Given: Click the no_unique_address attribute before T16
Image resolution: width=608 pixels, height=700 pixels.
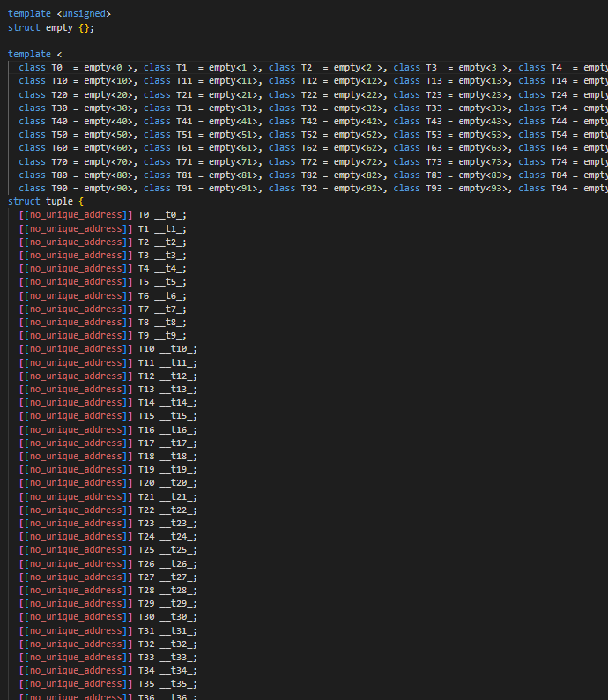Looking at the screenshot, I should (x=76, y=429).
